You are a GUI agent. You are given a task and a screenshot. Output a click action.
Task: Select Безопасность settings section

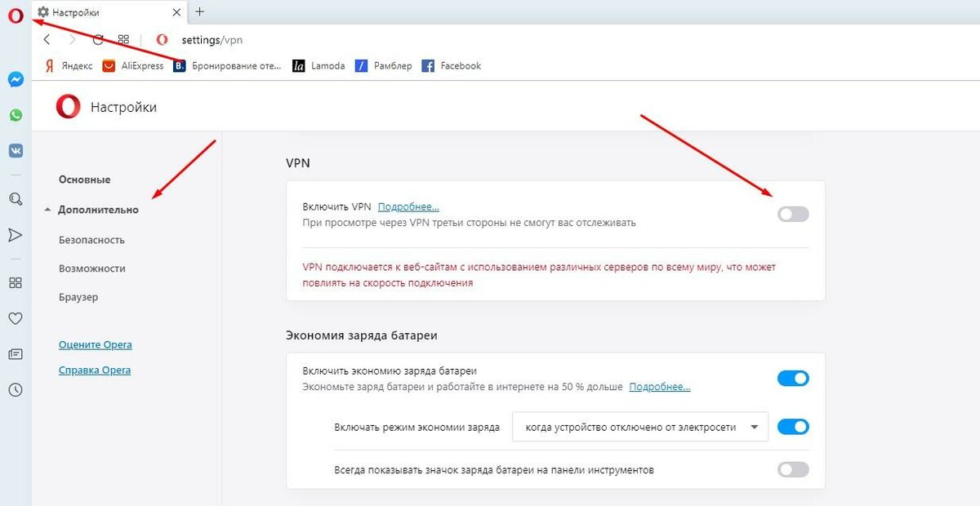pos(92,240)
